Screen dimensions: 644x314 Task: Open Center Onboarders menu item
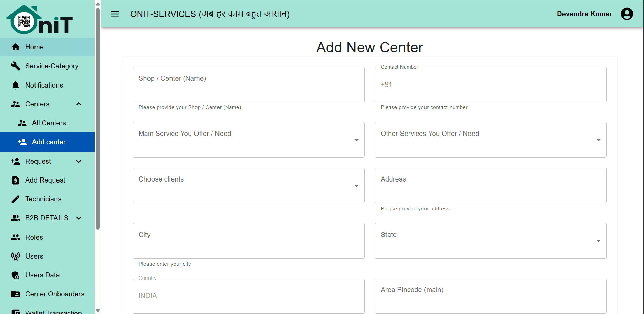point(47,294)
